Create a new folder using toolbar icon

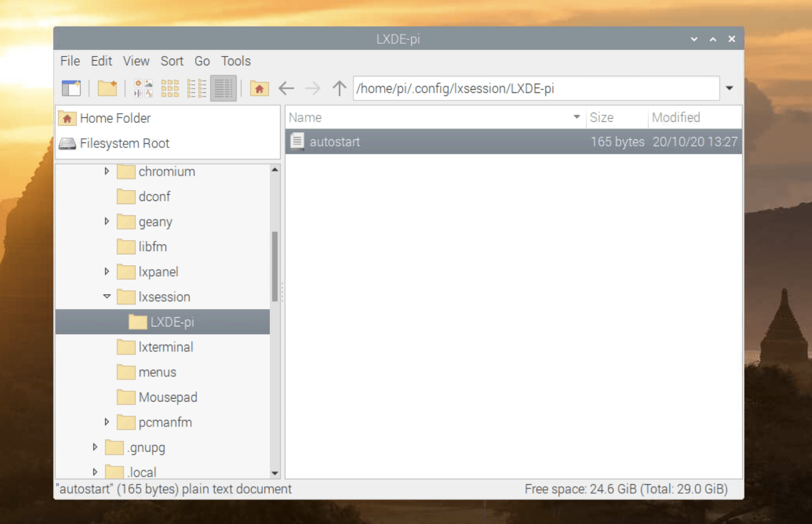click(107, 88)
